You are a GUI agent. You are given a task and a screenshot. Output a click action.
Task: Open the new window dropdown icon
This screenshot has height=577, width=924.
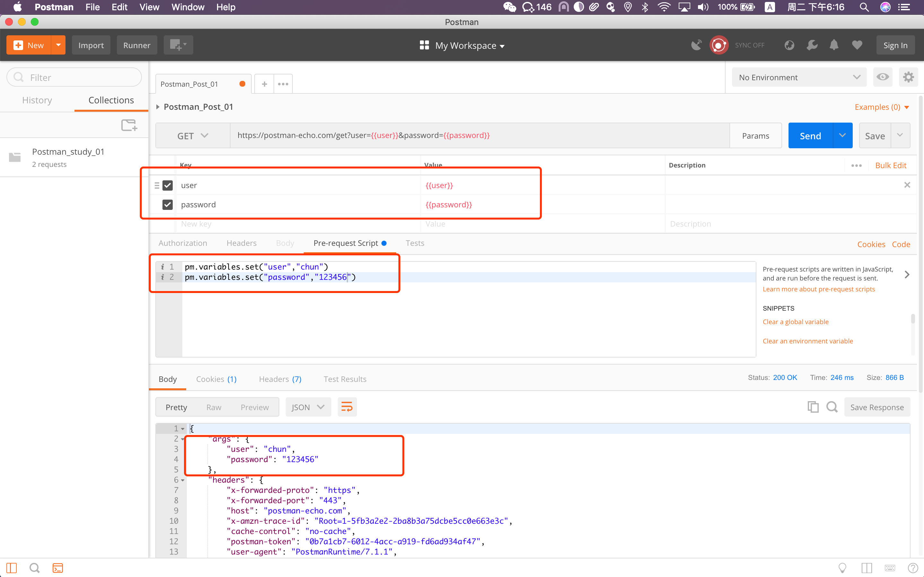178,45
